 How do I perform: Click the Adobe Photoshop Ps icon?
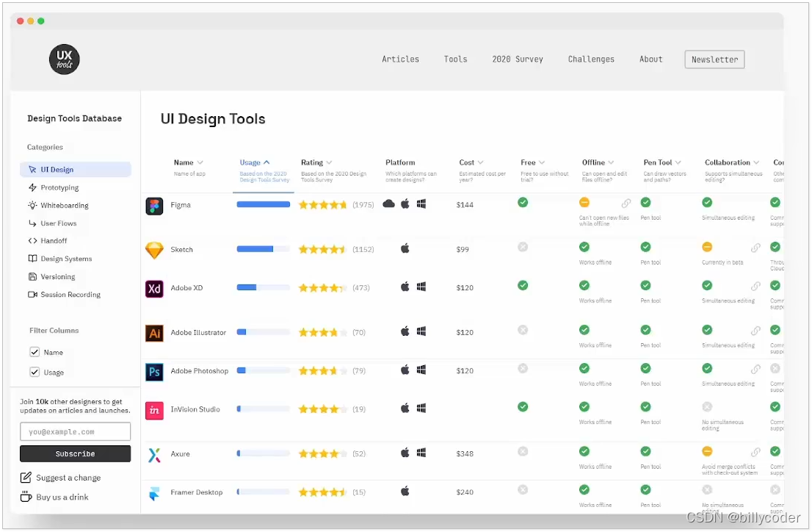point(154,372)
